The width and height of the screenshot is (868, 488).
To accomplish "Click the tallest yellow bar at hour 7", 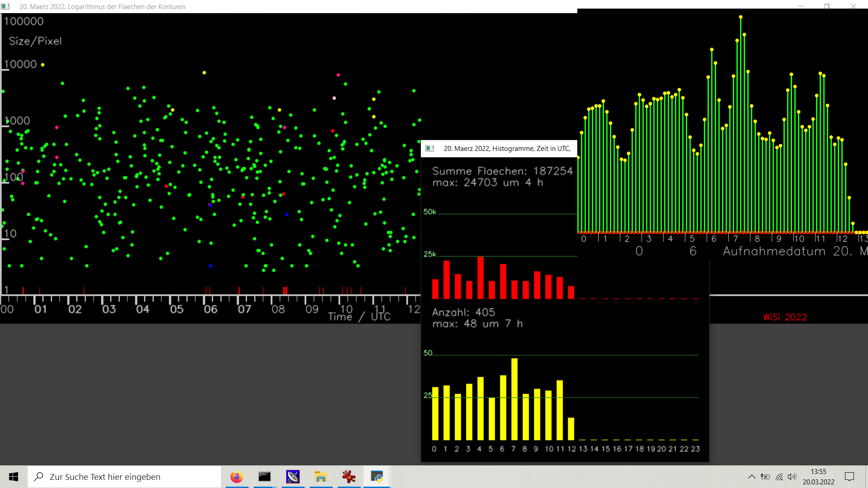I will 514,399.
